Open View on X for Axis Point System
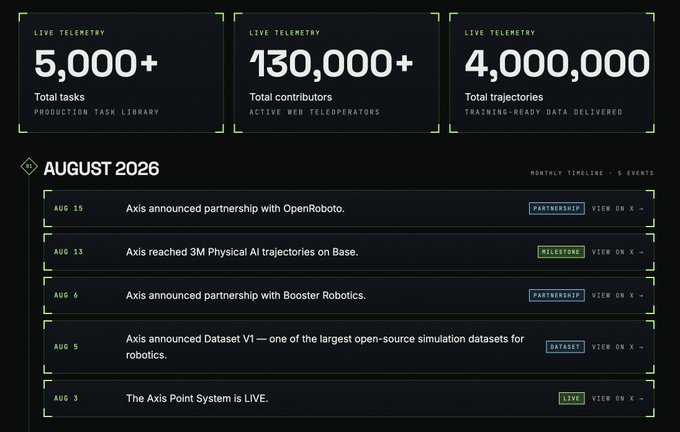Image resolution: width=680 pixels, height=432 pixels. click(x=617, y=399)
